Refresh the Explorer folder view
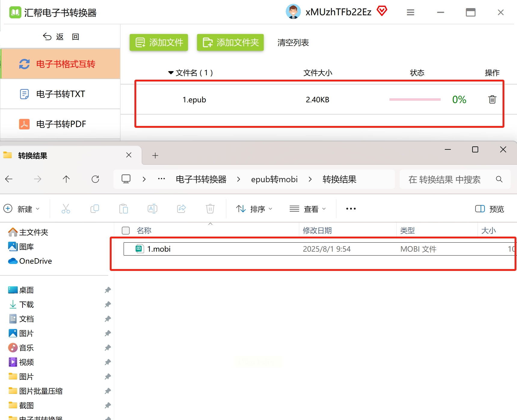The width and height of the screenshot is (517, 420). pyautogui.click(x=95, y=179)
